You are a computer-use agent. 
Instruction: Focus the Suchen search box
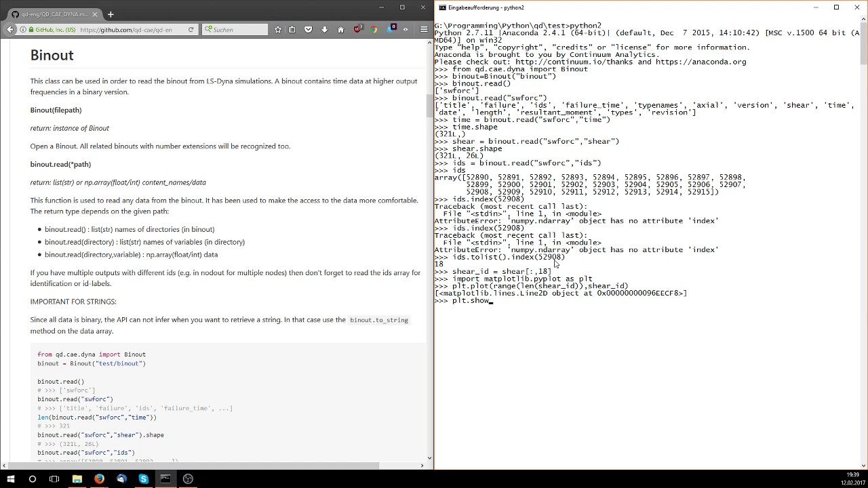[235, 30]
